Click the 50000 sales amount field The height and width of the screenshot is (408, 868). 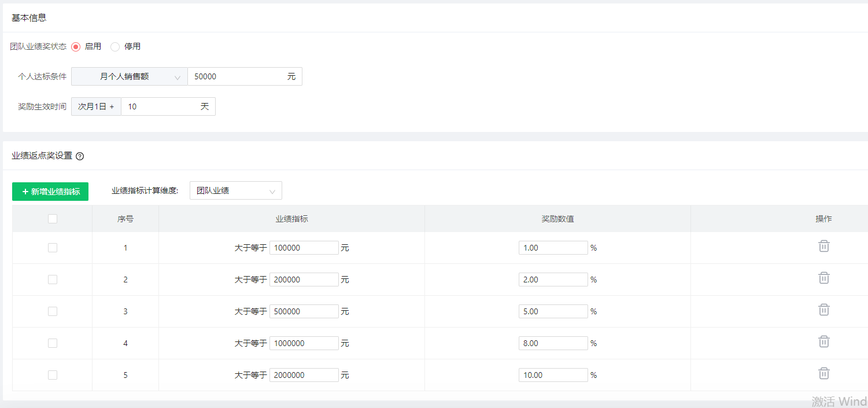tap(237, 76)
